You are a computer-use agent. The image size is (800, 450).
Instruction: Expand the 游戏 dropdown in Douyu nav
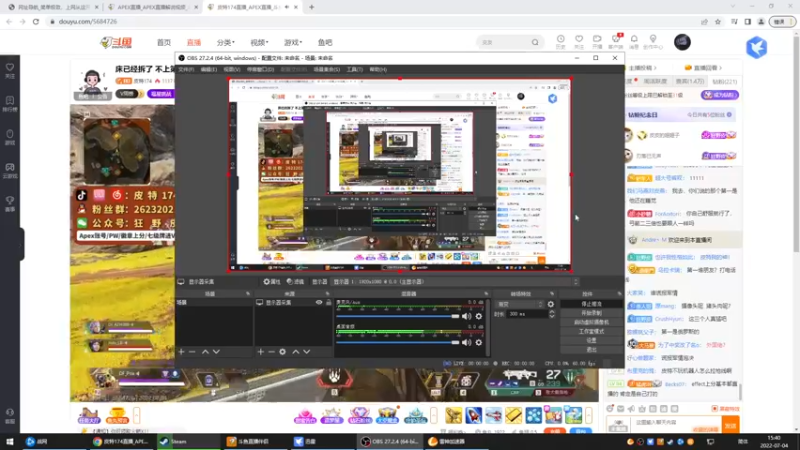[293, 42]
